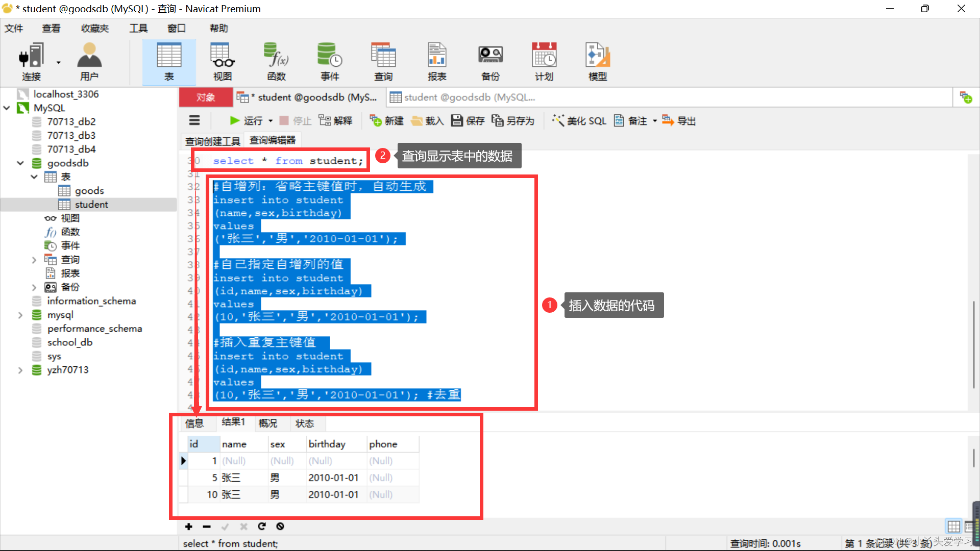Select the goods table in tree

pos(89,191)
